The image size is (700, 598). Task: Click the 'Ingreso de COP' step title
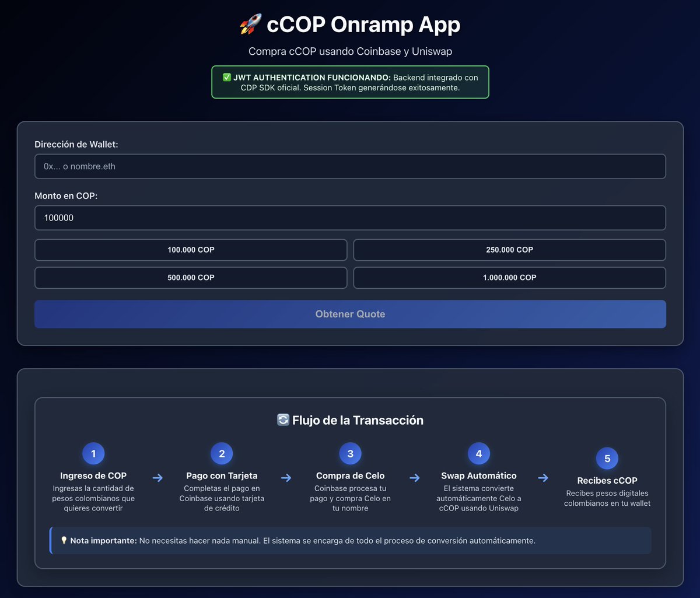click(x=93, y=475)
